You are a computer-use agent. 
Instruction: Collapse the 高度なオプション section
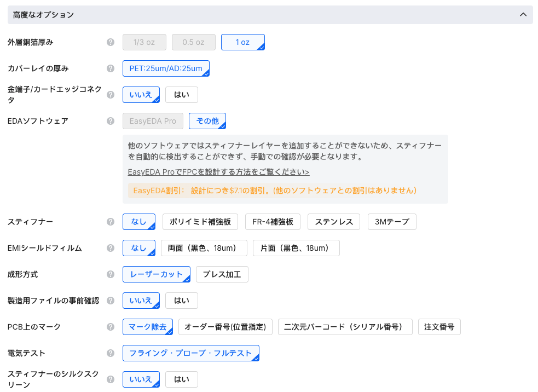(x=523, y=15)
